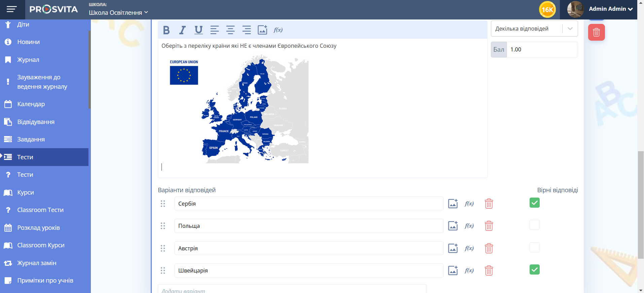This screenshot has height=293, width=644.
Task: Apply italic formatting in the editor toolbar
Action: 182,30
